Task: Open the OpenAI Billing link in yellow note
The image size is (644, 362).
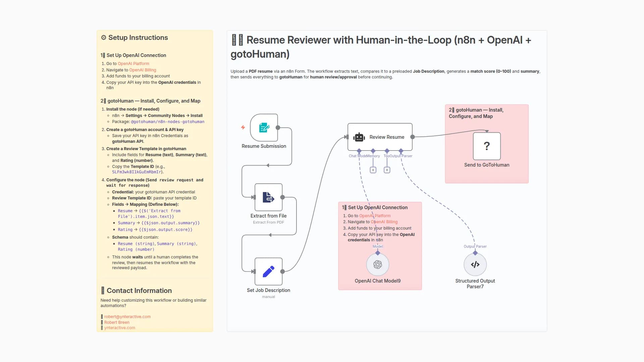Action: tap(143, 70)
